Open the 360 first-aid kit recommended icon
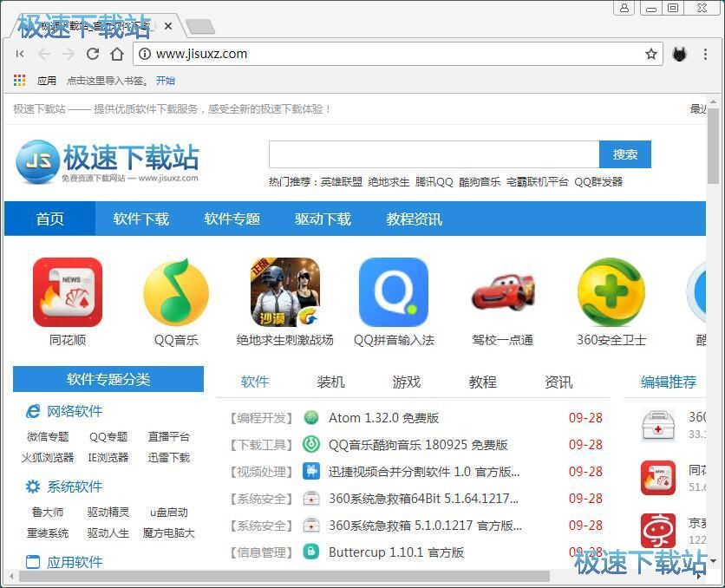The height and width of the screenshot is (588, 725). 658,426
